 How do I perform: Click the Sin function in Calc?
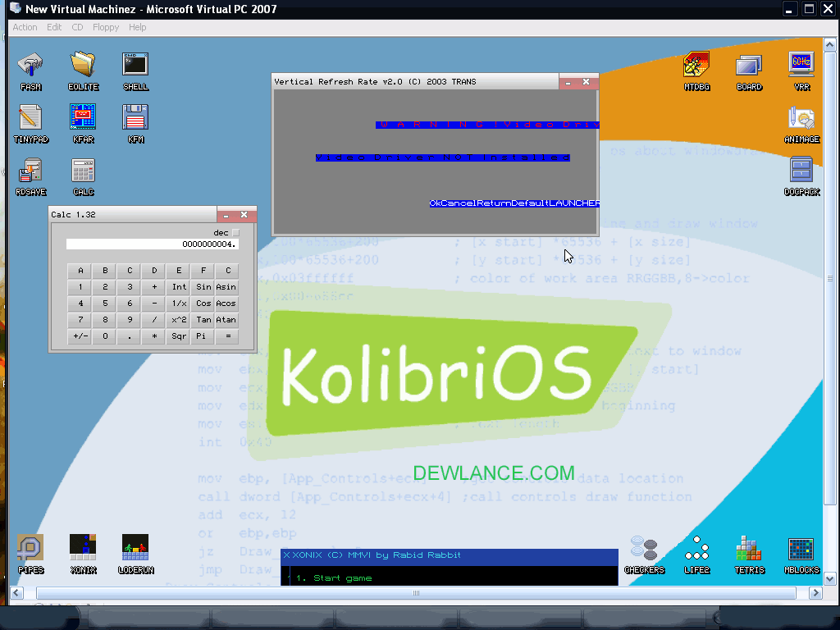[203, 287]
